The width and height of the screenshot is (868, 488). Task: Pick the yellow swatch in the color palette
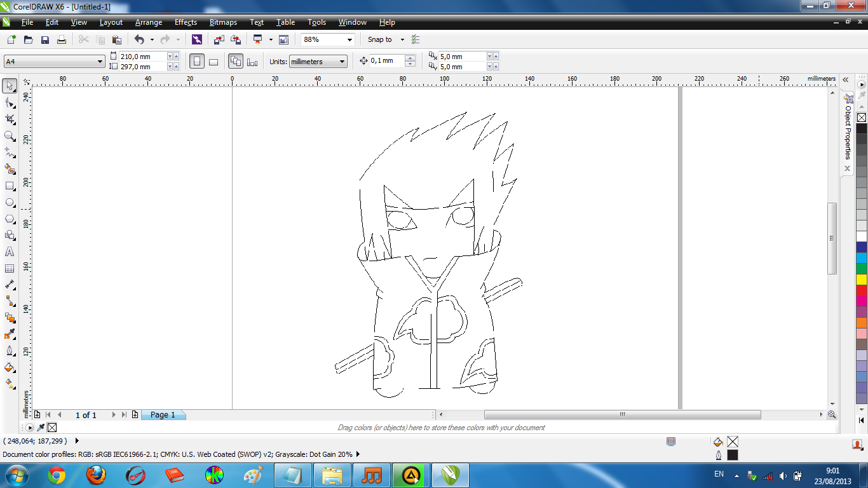[861, 280]
